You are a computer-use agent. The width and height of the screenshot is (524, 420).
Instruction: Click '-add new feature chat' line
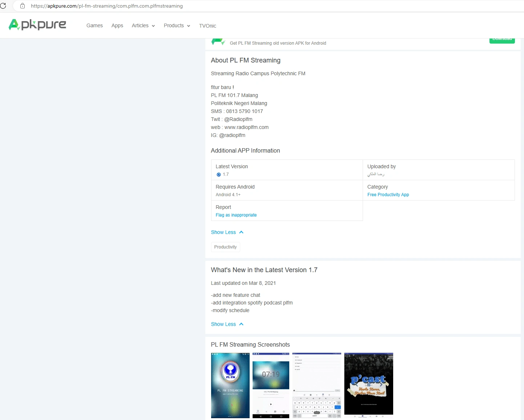pos(235,295)
